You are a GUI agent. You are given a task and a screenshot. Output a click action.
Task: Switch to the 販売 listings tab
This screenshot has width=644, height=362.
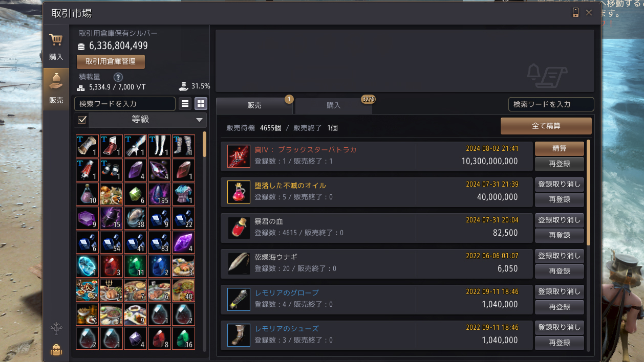(254, 105)
